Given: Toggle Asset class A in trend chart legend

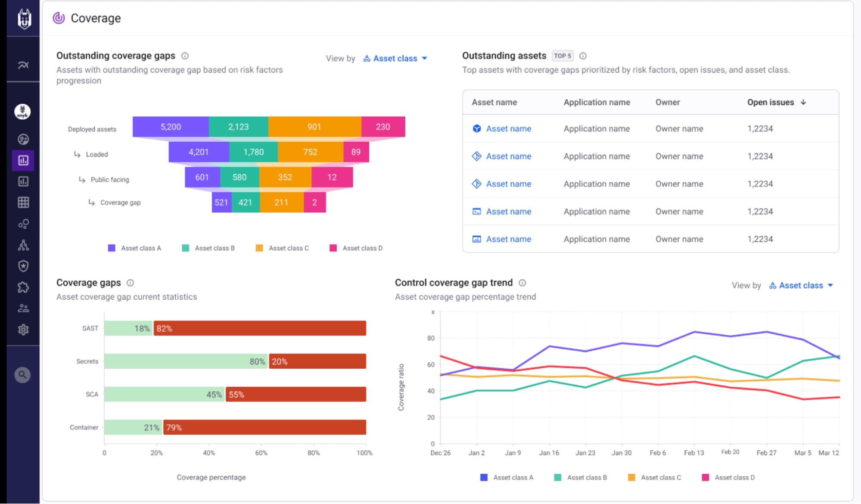Looking at the screenshot, I should click(507, 477).
